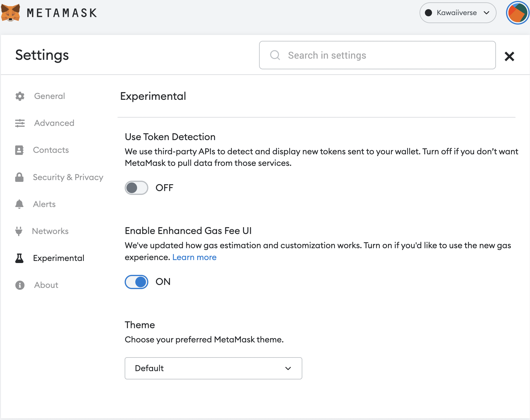
Task: Click the Alerts bell icon
Action: tap(19, 204)
